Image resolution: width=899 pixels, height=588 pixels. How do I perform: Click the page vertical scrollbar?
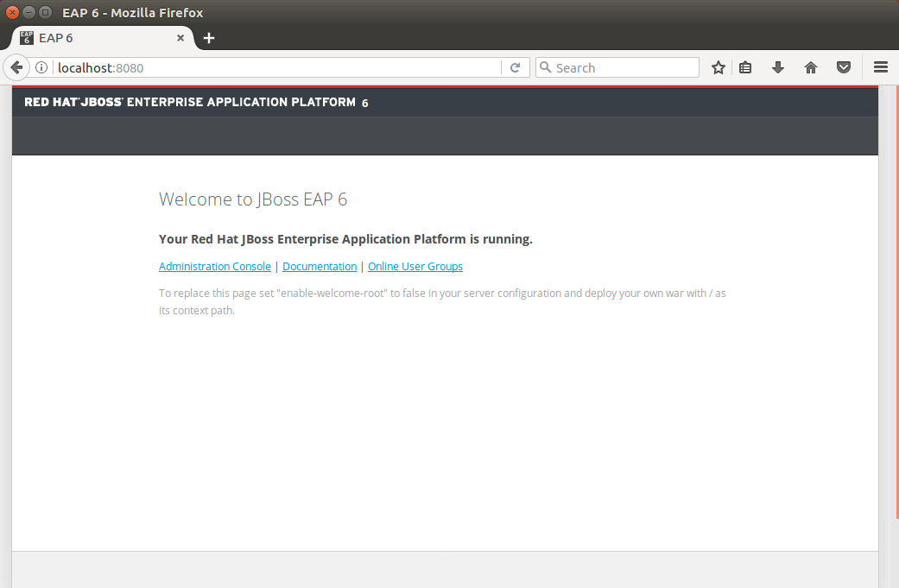[896, 304]
